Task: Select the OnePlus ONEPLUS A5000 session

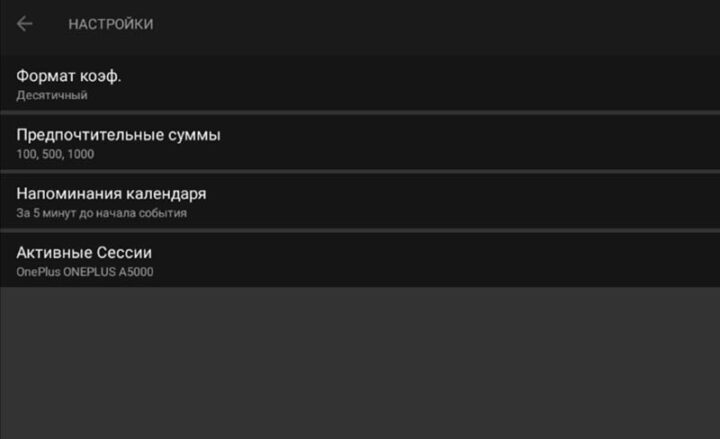Action: coord(85,272)
